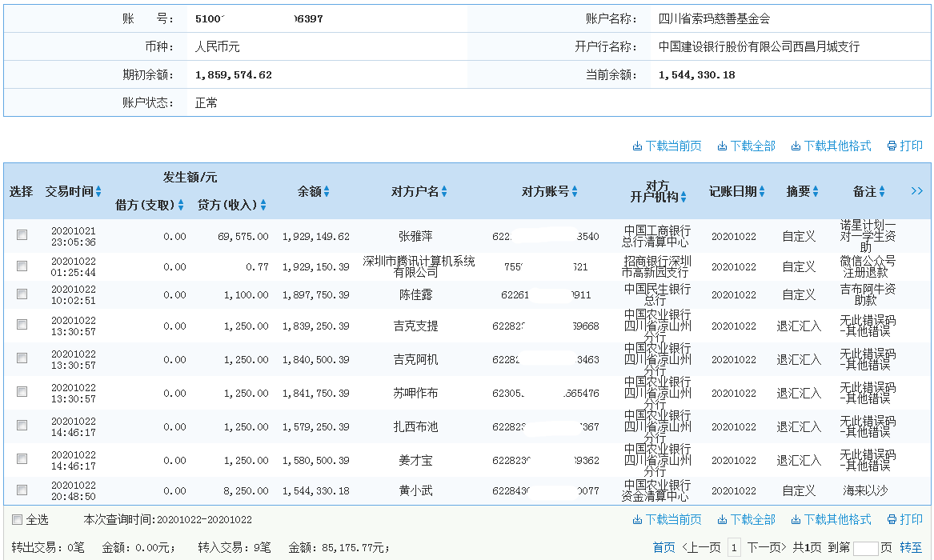Check the checkbox on the 黄小武 transaction row
This screenshot has height=560, width=934.
point(22,489)
